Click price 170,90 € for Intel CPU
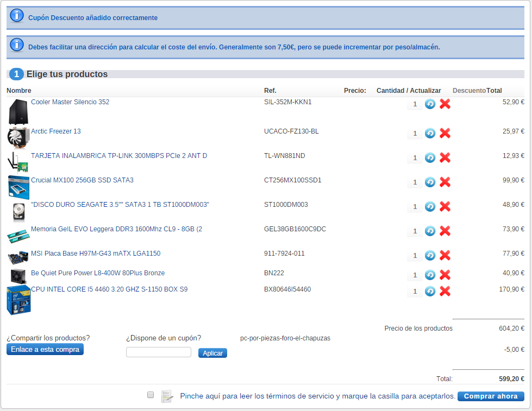The width and height of the screenshot is (532, 411). pos(511,289)
